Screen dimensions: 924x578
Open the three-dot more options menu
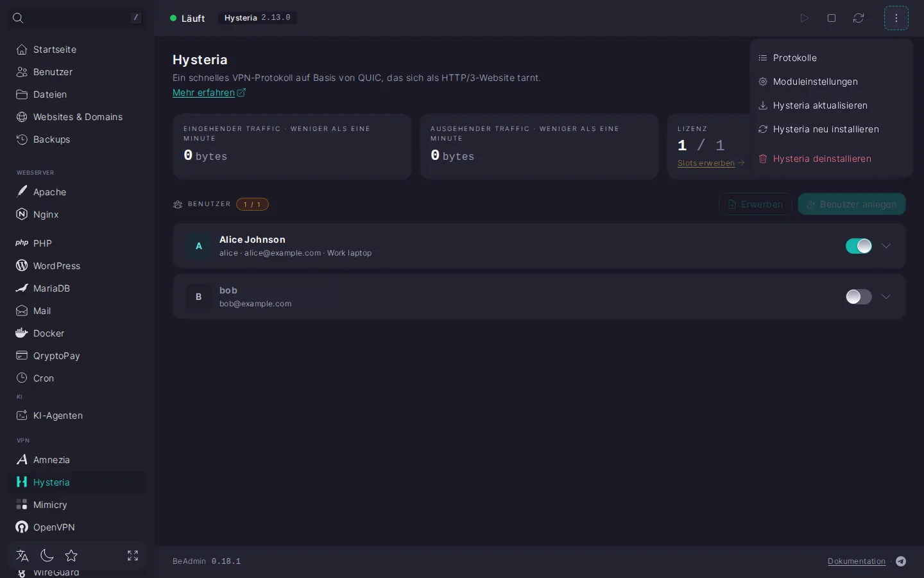point(896,18)
